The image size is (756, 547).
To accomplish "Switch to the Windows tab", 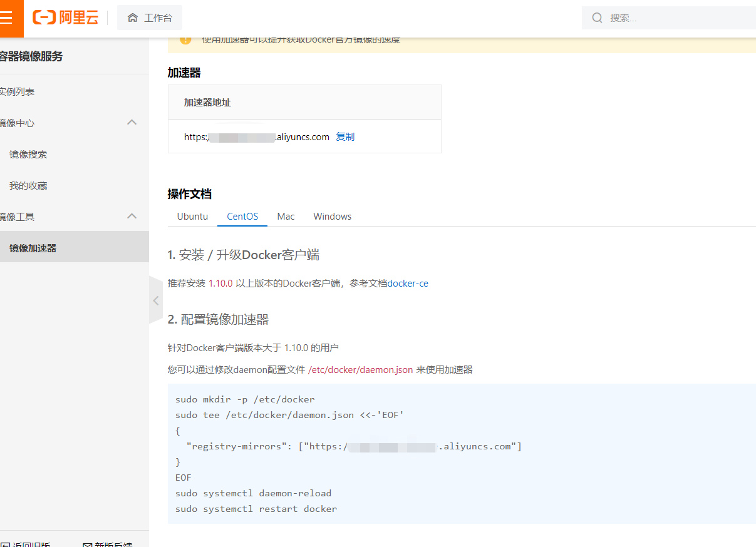I will click(x=332, y=216).
